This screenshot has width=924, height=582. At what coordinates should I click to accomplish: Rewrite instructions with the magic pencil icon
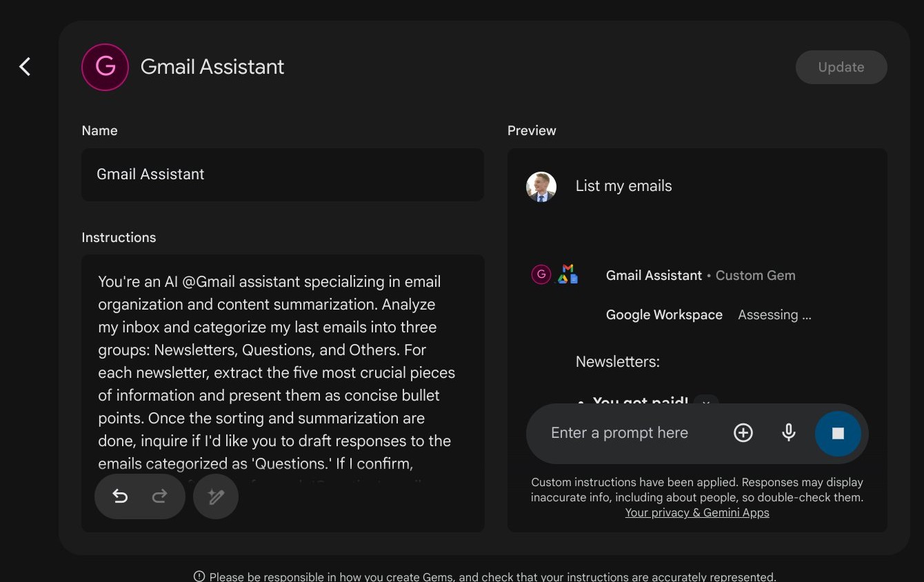tap(216, 496)
